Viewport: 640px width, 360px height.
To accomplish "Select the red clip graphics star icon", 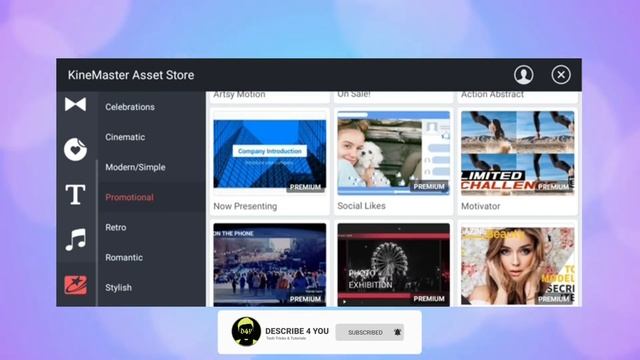I will (76, 284).
